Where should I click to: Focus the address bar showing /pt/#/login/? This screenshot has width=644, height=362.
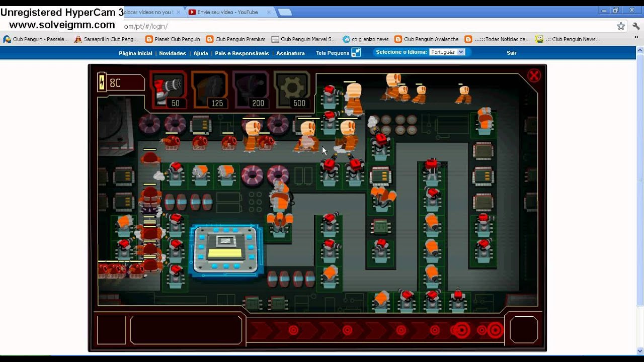pyautogui.click(x=367, y=26)
